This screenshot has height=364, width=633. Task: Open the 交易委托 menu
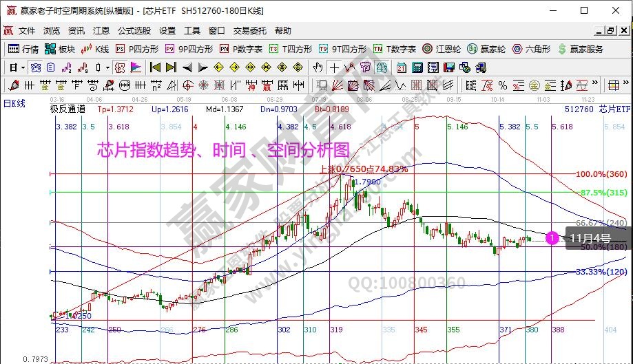click(249, 31)
